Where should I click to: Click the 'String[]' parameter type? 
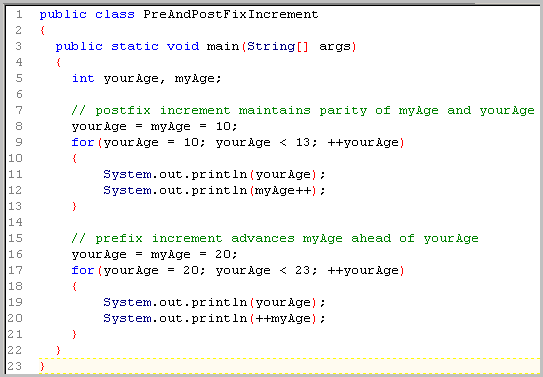[x=277, y=46]
